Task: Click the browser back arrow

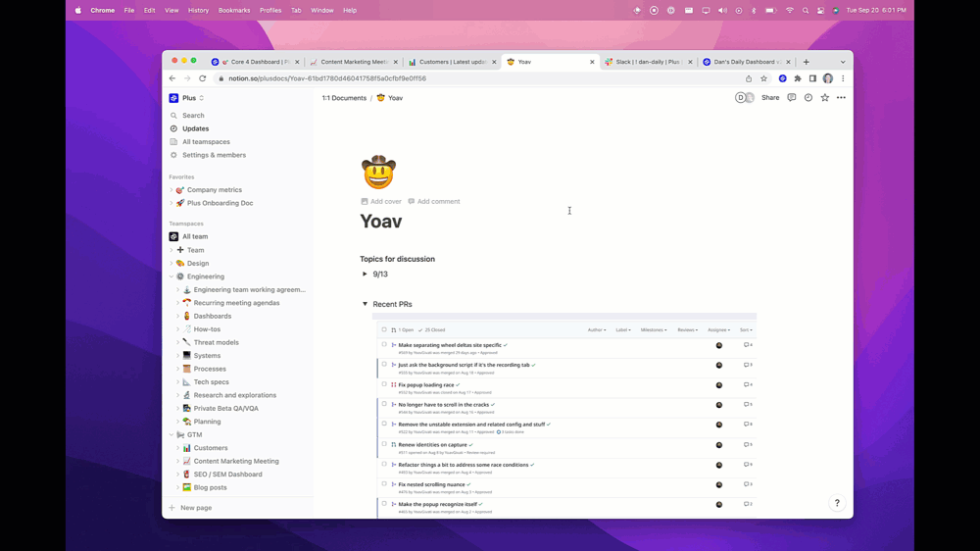Action: pyautogui.click(x=172, y=78)
